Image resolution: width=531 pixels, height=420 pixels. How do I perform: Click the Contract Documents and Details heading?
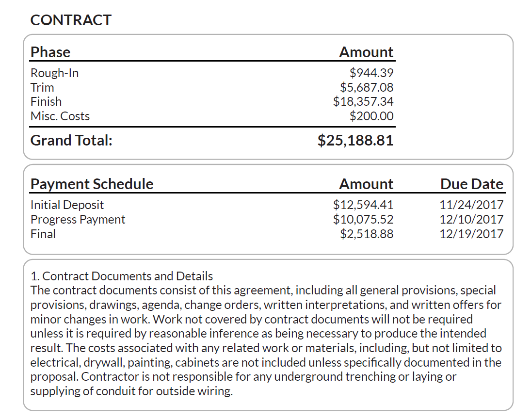tap(122, 276)
